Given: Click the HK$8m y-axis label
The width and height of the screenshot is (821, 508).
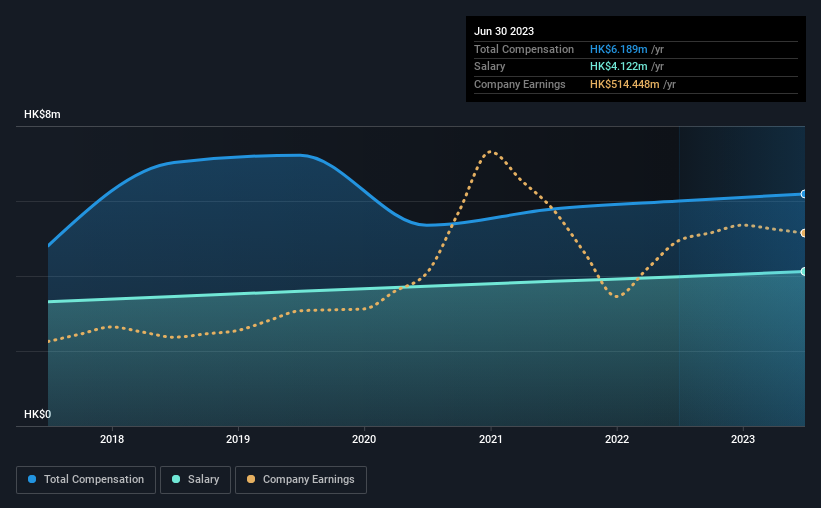Looking at the screenshot, I should click(42, 115).
